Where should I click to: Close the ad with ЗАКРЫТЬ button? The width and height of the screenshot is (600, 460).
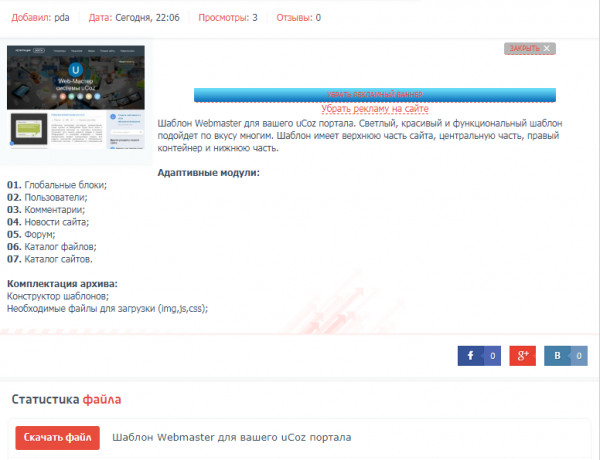(530, 49)
